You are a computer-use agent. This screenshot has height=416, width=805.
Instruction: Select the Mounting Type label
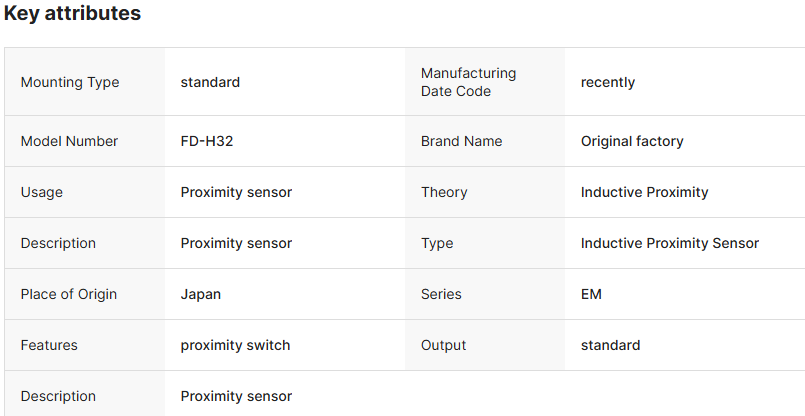70,82
